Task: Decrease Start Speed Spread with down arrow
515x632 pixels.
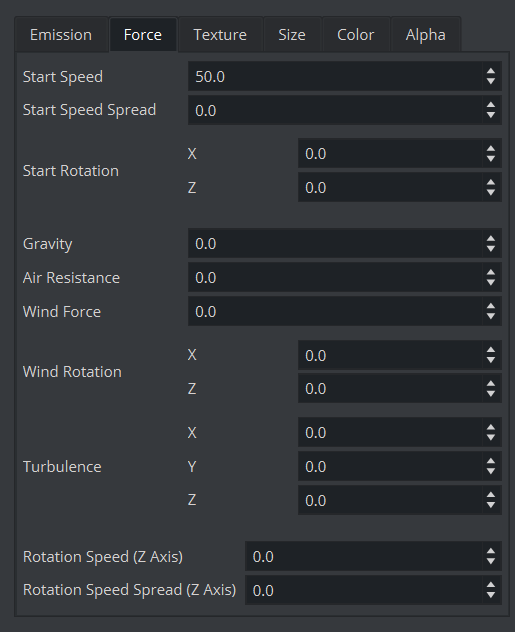Action: click(x=490, y=115)
